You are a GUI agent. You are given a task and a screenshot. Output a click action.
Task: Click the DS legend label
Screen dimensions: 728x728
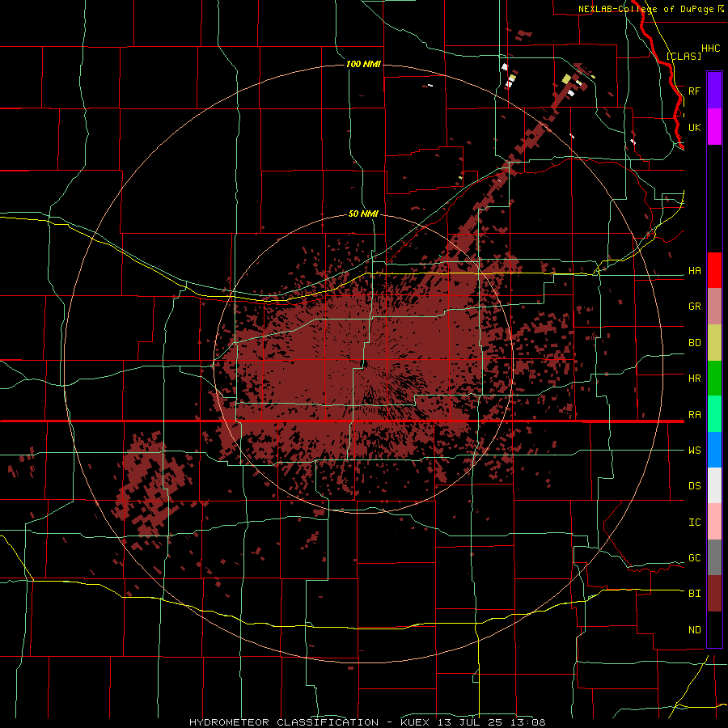(x=695, y=486)
